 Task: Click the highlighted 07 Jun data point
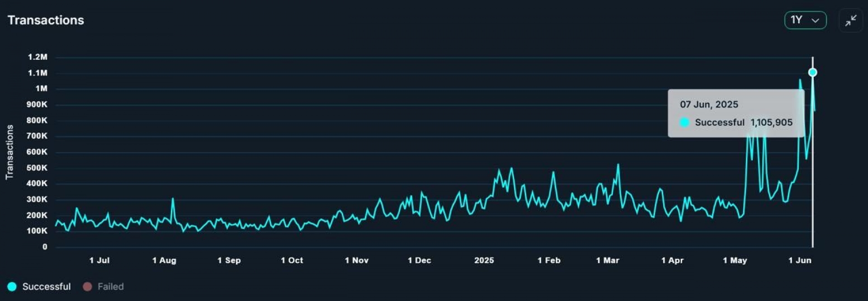[x=812, y=72]
